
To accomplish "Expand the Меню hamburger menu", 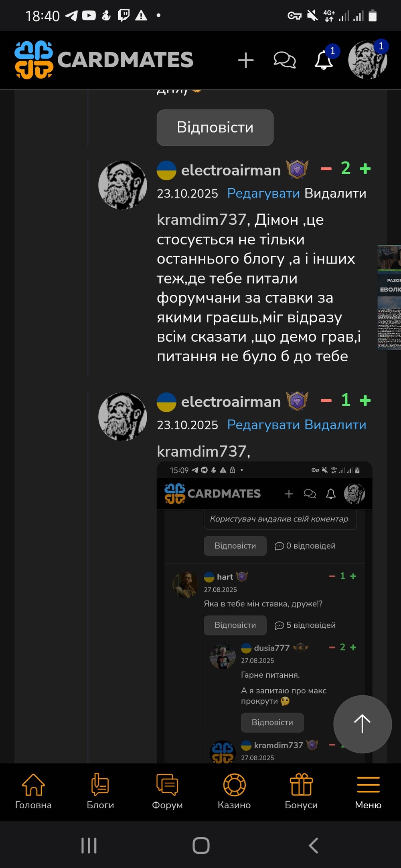I will (x=368, y=791).
